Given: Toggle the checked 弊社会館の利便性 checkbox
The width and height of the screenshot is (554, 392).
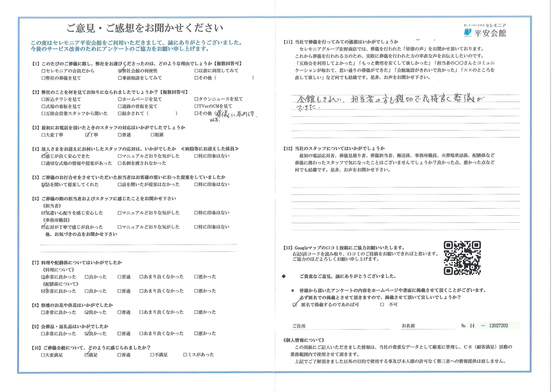Looking at the screenshot, I should 120,71.
